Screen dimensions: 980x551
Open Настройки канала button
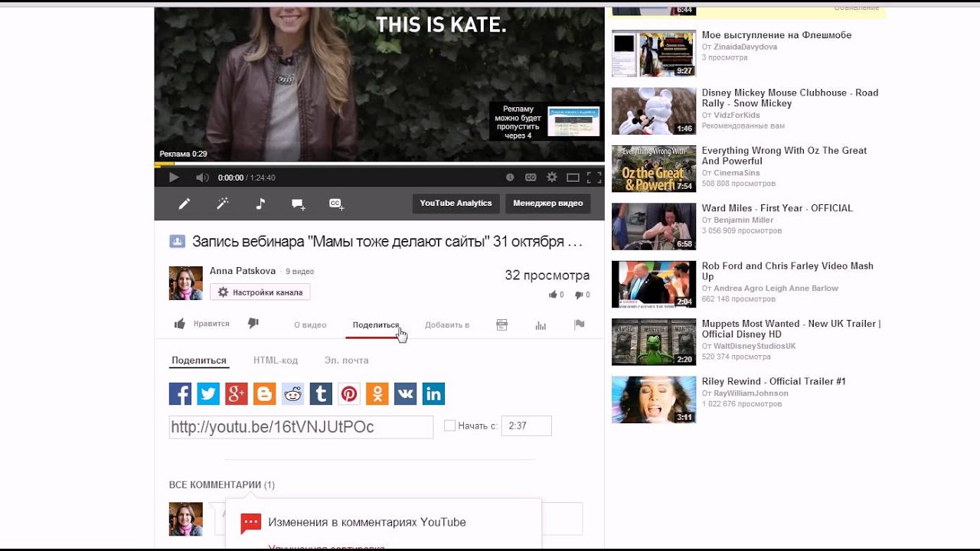pyautogui.click(x=260, y=292)
